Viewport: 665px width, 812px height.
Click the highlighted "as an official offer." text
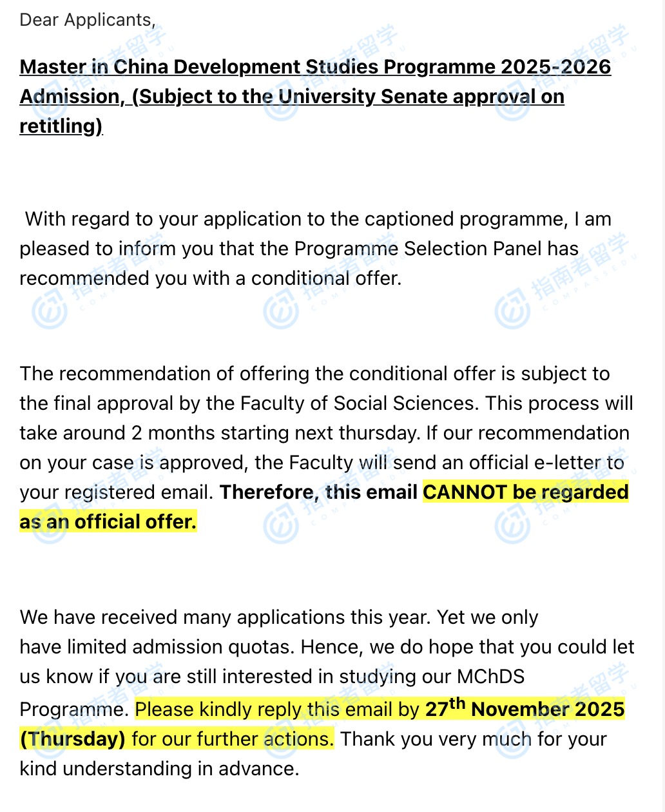[108, 522]
